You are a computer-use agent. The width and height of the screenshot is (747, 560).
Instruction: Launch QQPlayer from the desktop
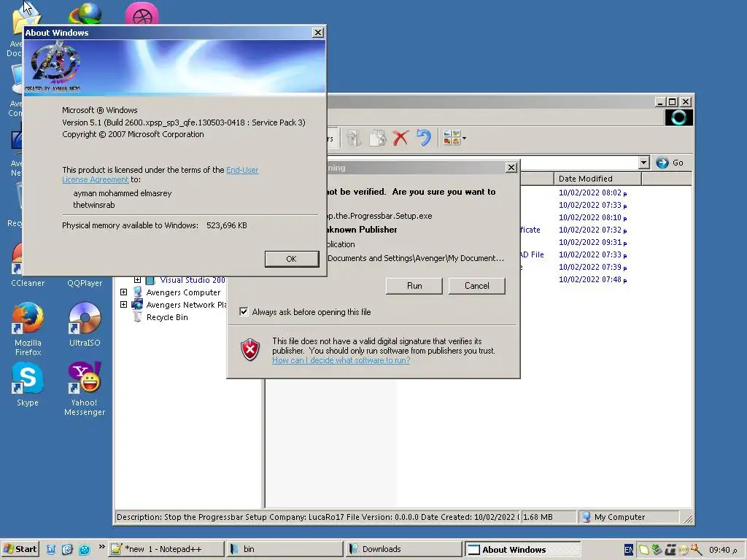click(85, 283)
